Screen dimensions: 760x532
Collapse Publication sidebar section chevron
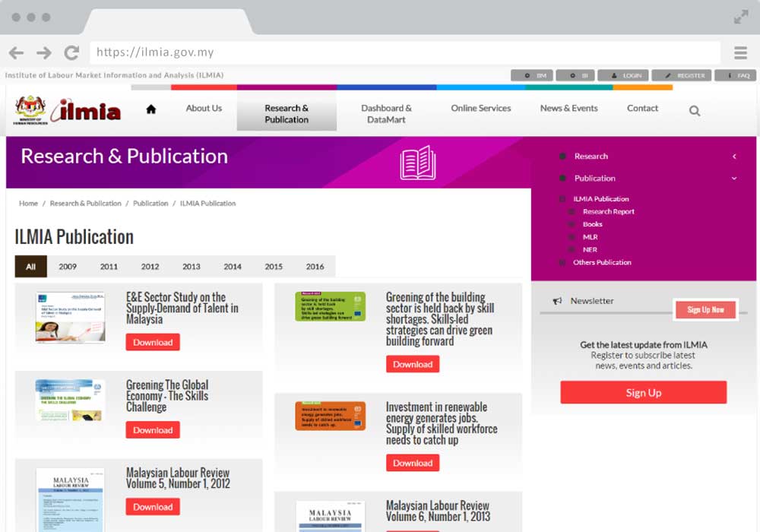click(x=734, y=179)
